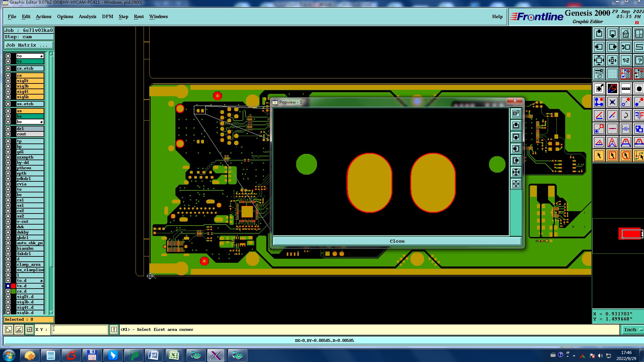Click pan up icon in Popview
The height and width of the screenshot is (362, 644).
[516, 125]
